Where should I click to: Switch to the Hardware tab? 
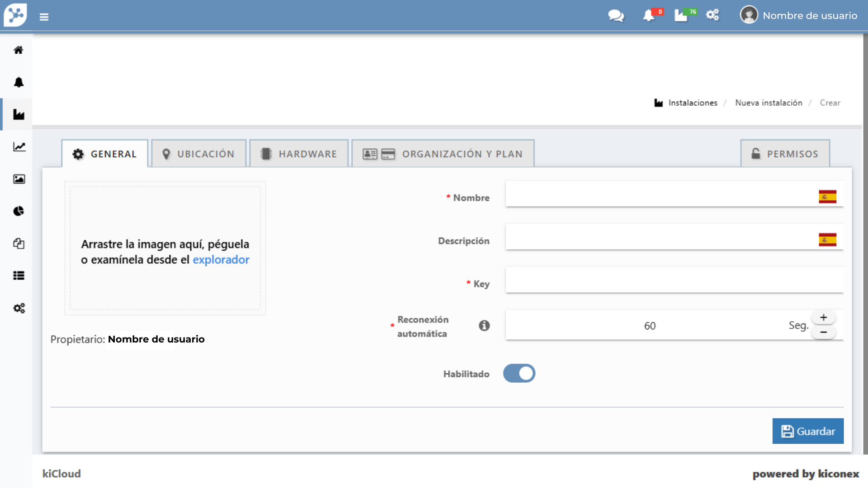tap(299, 154)
